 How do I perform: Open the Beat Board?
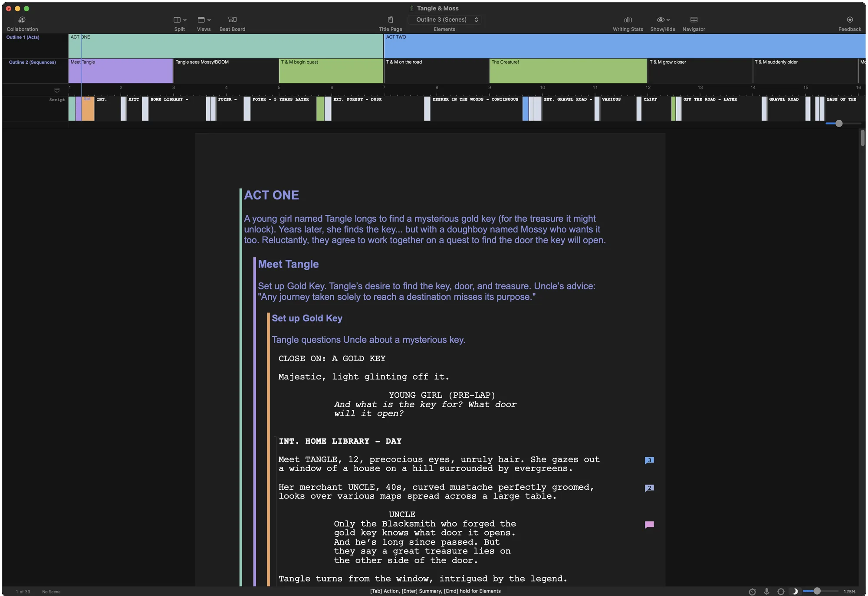tap(232, 23)
